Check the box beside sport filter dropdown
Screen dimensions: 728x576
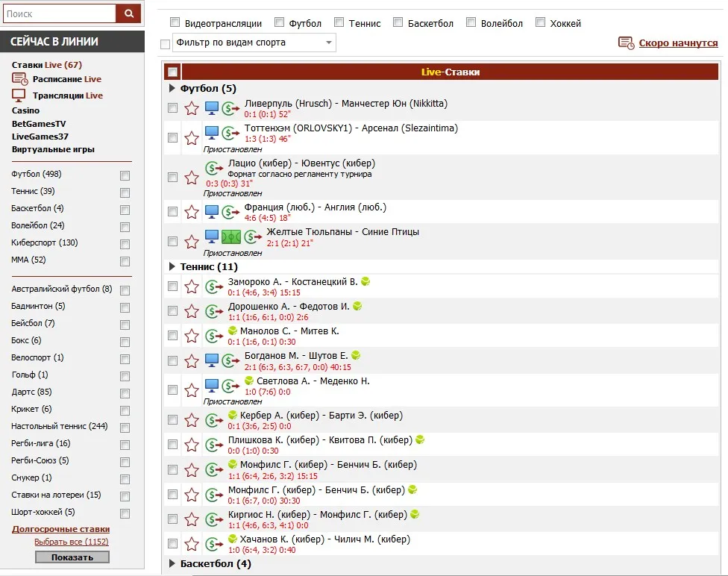(x=165, y=44)
